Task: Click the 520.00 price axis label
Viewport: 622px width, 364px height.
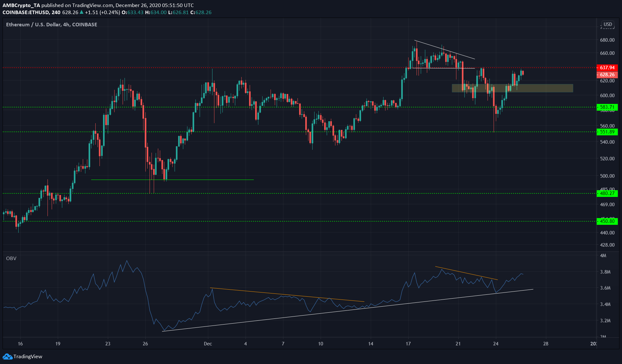Action: coord(607,159)
